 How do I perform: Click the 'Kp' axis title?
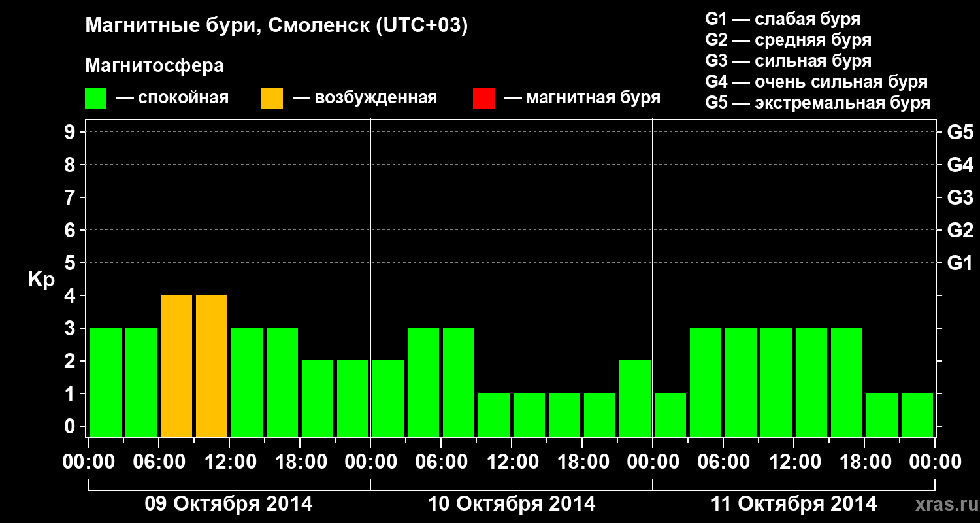[x=41, y=280]
